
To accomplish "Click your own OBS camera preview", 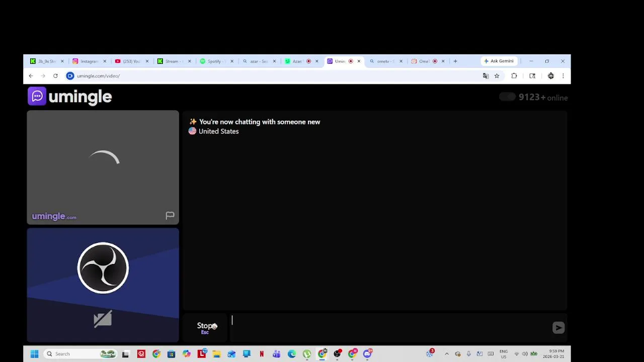I will click(x=103, y=285).
